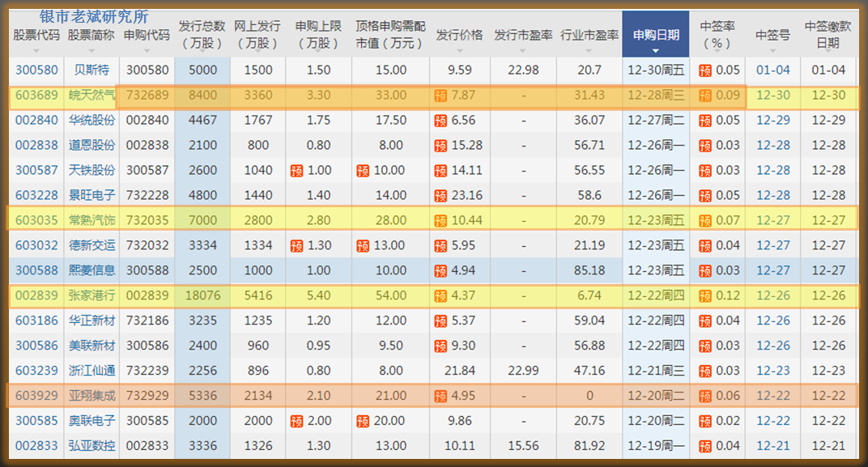
Task: Select the 发行价格 value 21.84
Action: coord(459,370)
